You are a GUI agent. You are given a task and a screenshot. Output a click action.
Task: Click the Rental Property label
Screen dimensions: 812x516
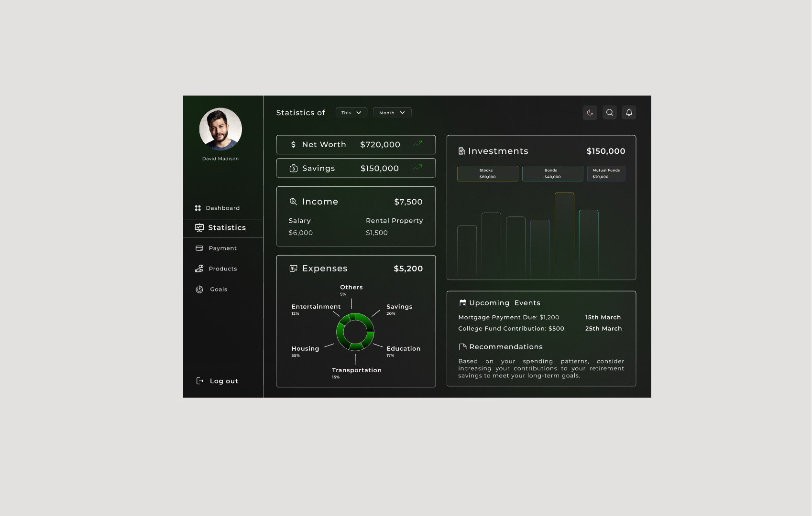click(x=395, y=221)
